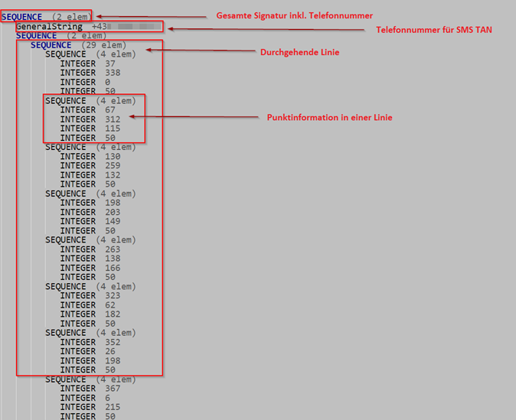
Task: Click the 'Punktinformation in einer Linie' annotation
Action: point(329,117)
